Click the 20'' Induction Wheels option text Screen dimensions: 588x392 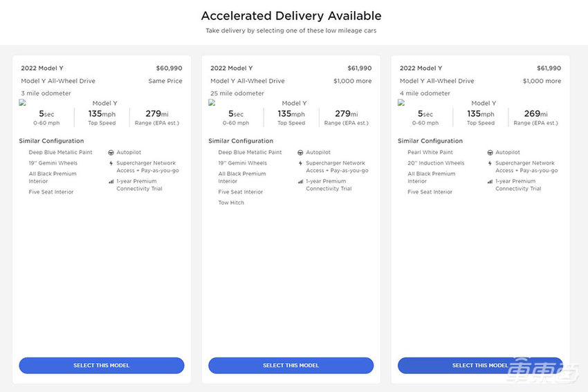pyautogui.click(x=436, y=163)
